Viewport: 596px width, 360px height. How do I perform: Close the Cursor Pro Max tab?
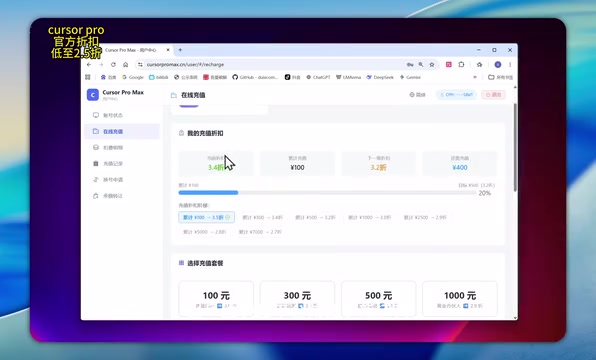[x=168, y=50]
